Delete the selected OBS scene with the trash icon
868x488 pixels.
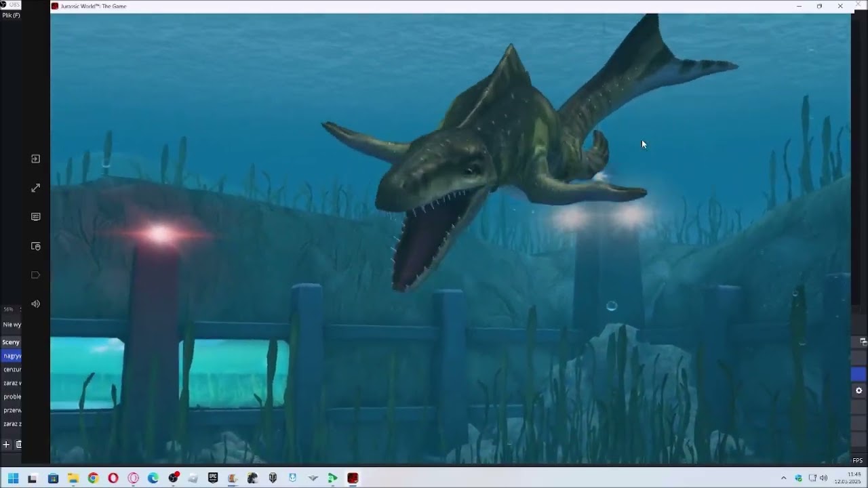pyautogui.click(x=19, y=445)
